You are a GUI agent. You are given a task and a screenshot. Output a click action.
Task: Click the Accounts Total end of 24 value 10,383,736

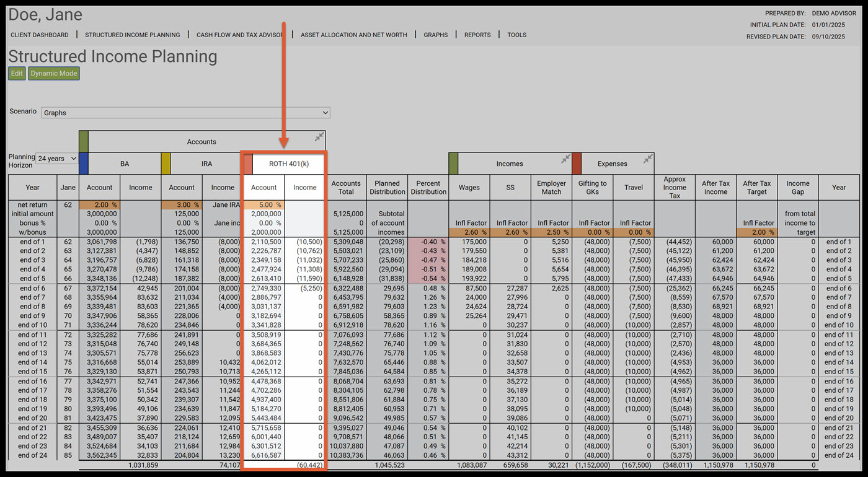pyautogui.click(x=346, y=455)
